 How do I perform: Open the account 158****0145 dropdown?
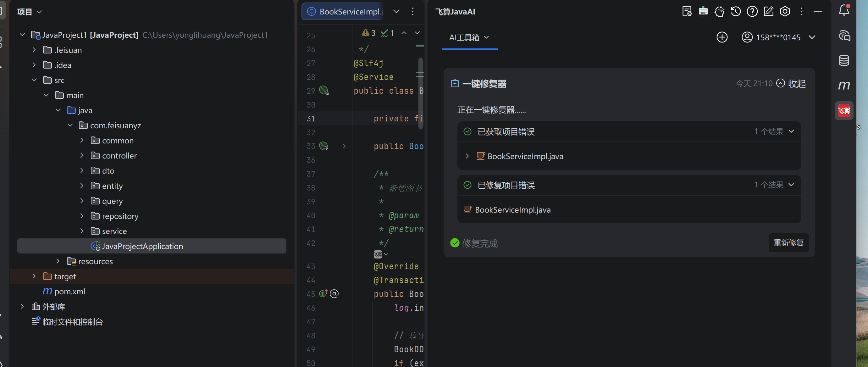tap(812, 37)
